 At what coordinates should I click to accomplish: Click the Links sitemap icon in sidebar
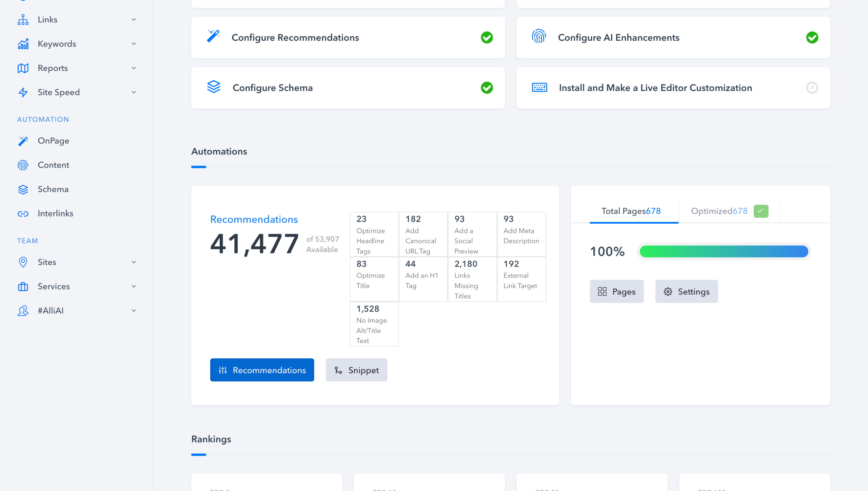23,20
